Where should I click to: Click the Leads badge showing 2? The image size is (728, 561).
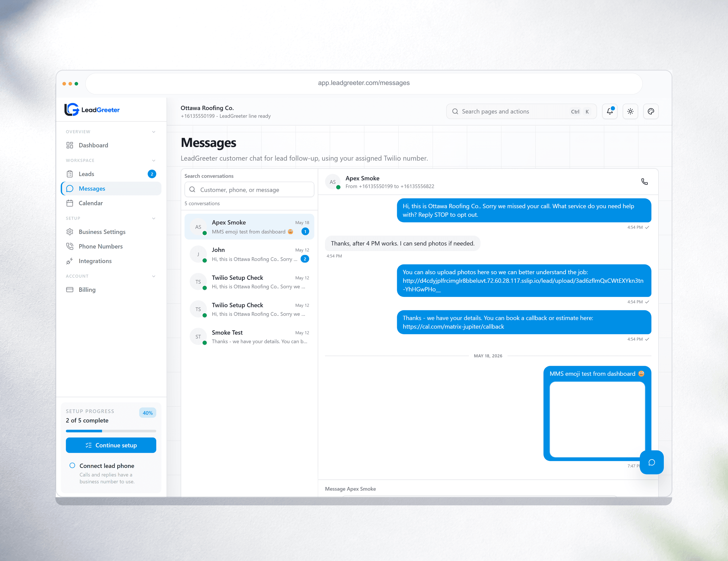(x=152, y=174)
